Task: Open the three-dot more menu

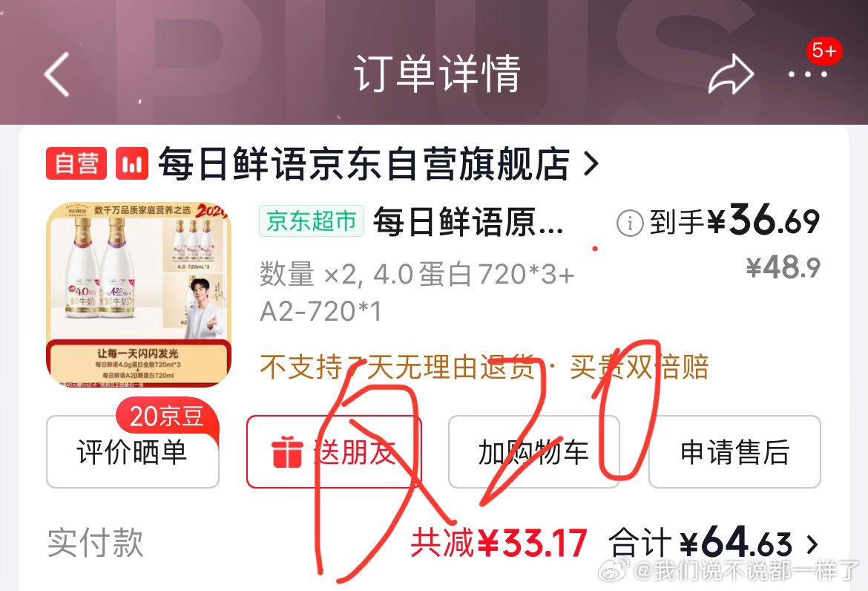Action: click(808, 74)
